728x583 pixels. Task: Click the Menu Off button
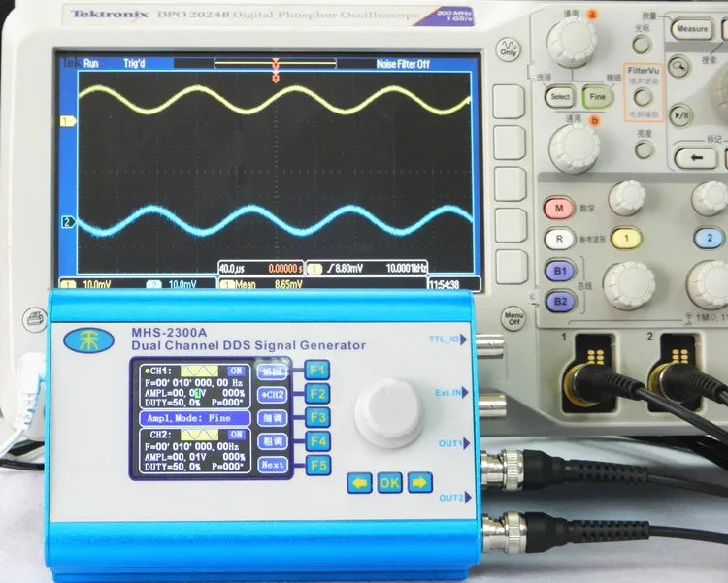coord(513,319)
